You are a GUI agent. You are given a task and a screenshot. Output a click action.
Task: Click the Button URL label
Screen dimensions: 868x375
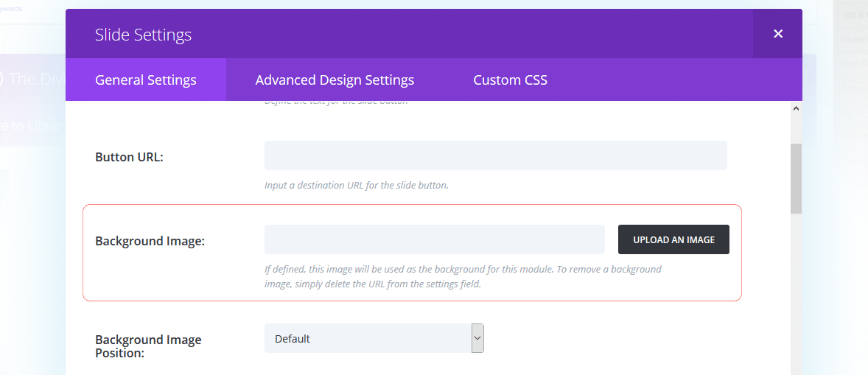point(130,156)
